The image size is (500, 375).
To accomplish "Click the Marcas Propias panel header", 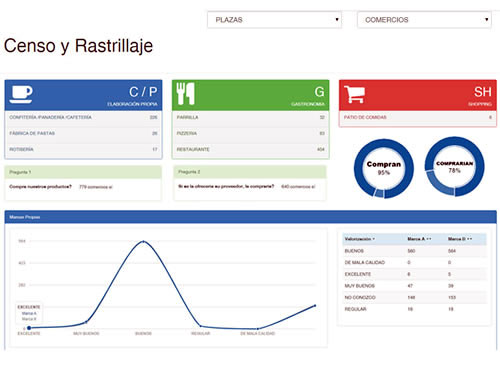I will tap(250, 217).
